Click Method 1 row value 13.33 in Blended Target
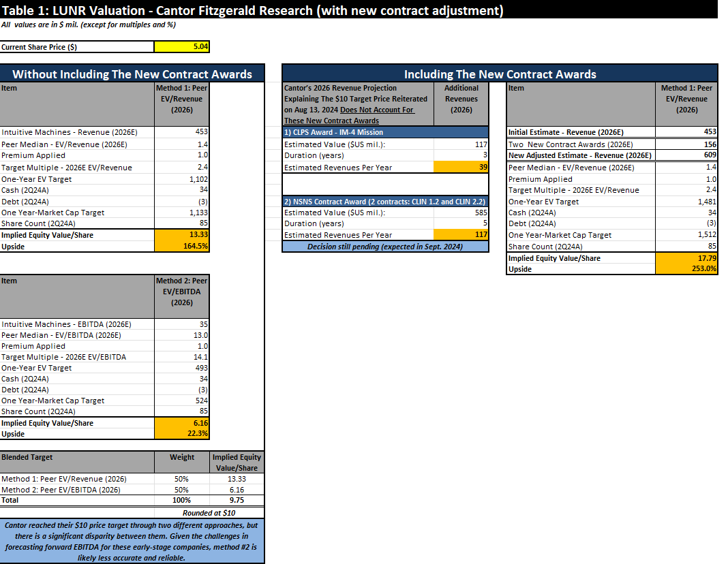Viewport: 728px width, 564px height. (x=237, y=479)
